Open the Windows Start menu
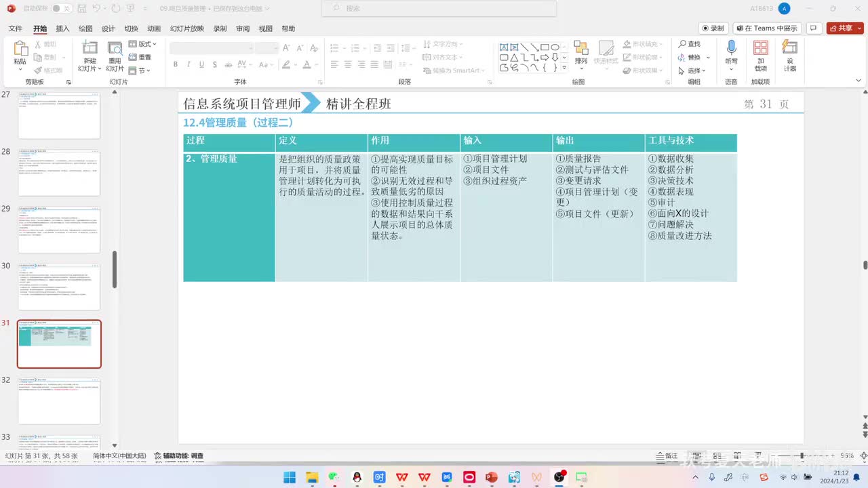The height and width of the screenshot is (488, 868). click(x=290, y=477)
